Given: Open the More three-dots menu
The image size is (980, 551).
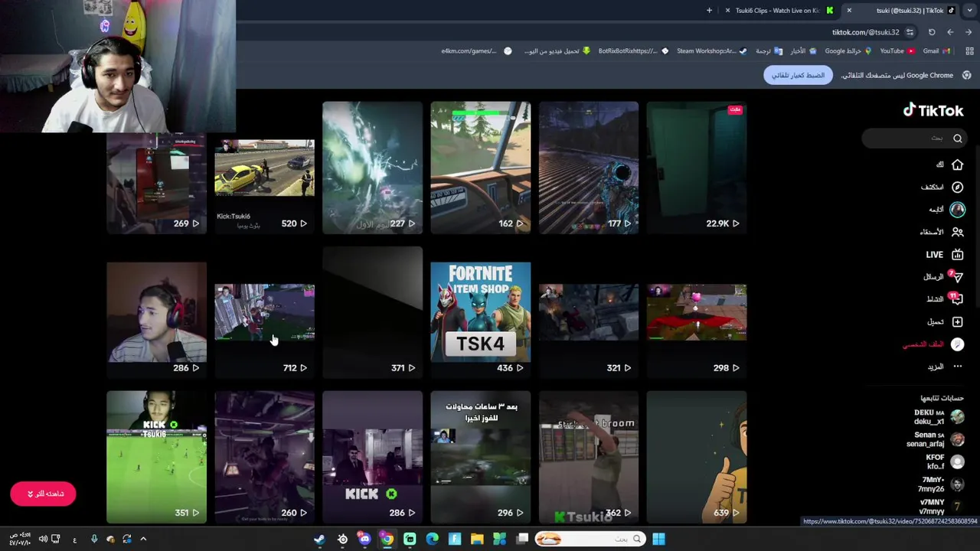Looking at the screenshot, I should (957, 367).
